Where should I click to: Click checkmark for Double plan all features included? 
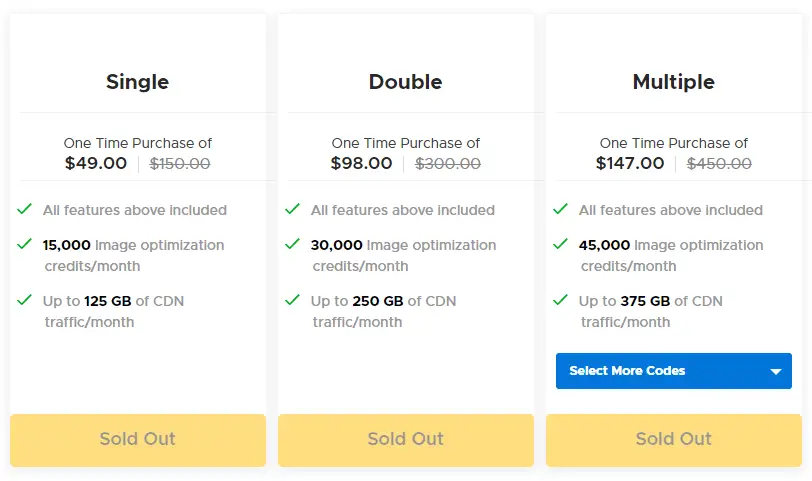click(x=293, y=209)
